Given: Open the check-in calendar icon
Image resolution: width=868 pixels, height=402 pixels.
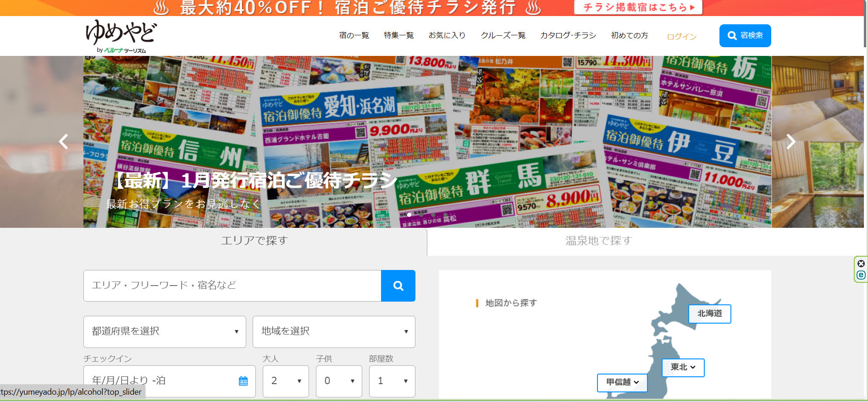Looking at the screenshot, I should (x=243, y=381).
